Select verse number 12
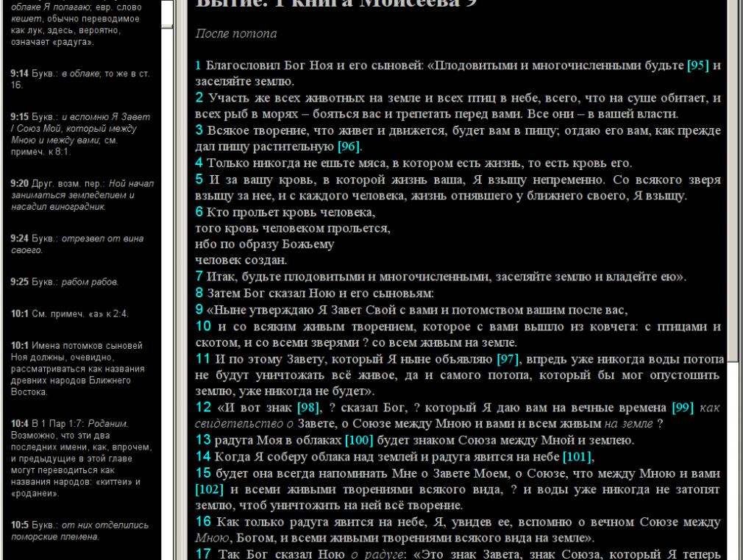This screenshot has height=560, width=743. click(203, 408)
